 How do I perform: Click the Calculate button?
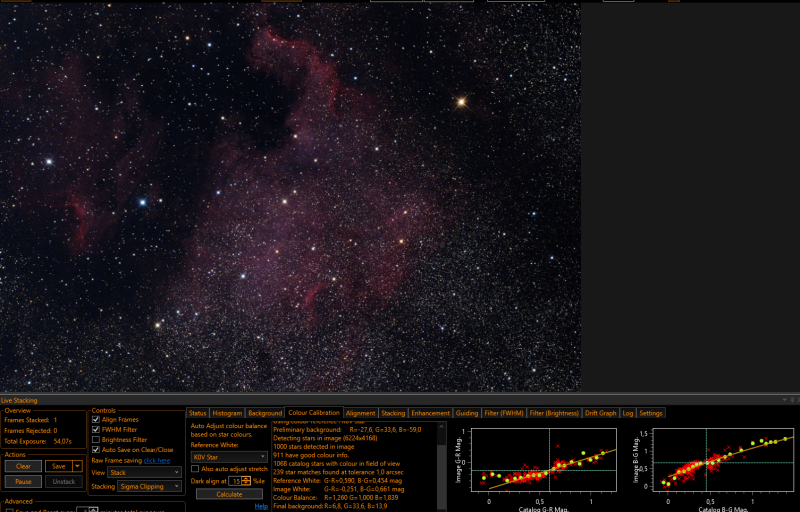click(x=229, y=494)
